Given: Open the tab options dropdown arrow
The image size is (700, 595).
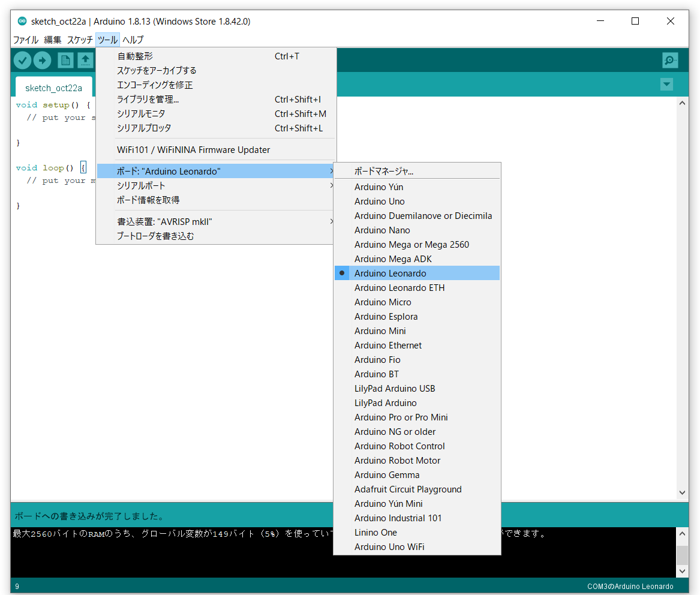Looking at the screenshot, I should (666, 85).
